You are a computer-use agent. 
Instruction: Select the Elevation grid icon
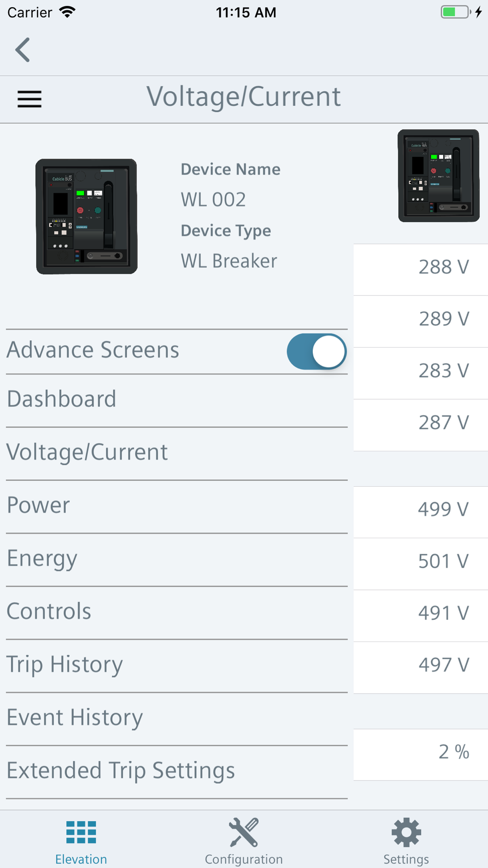click(81, 832)
